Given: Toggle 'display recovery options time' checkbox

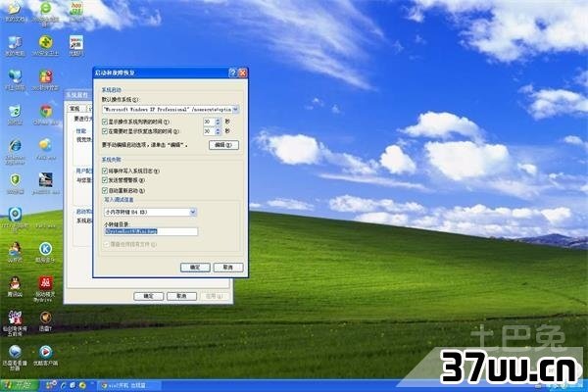Looking at the screenshot, I should [105, 131].
